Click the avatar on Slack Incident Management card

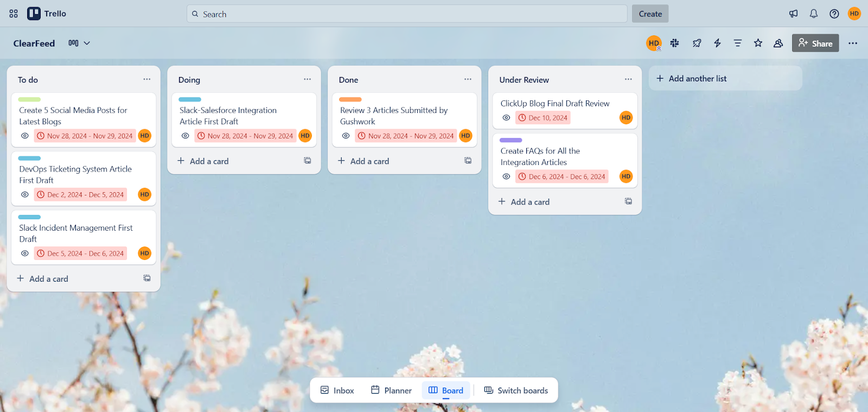[144, 253]
